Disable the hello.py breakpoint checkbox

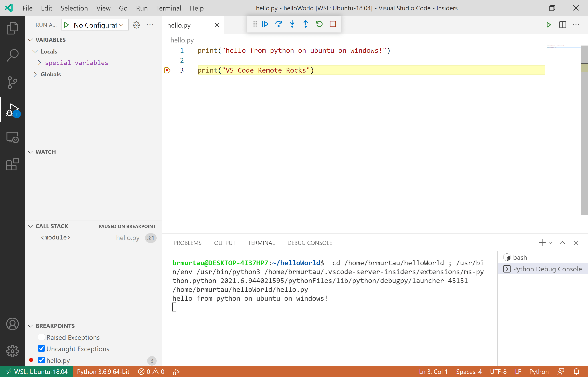coord(41,360)
